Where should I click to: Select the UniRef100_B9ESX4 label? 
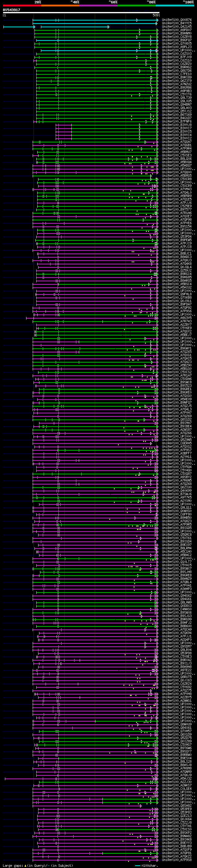coord(177,758)
